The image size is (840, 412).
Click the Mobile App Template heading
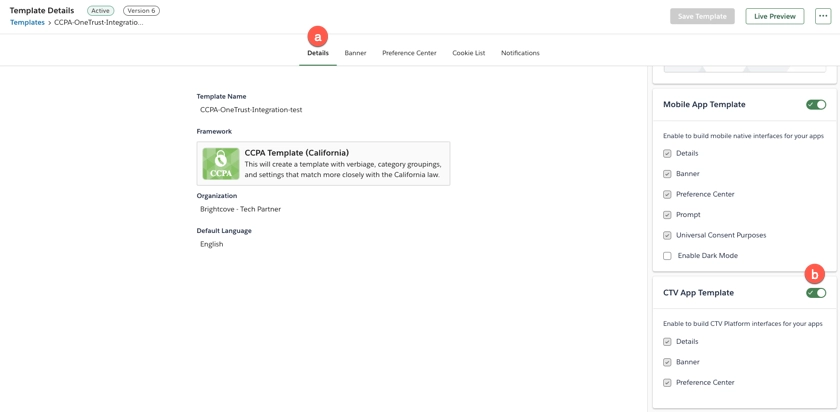(704, 104)
